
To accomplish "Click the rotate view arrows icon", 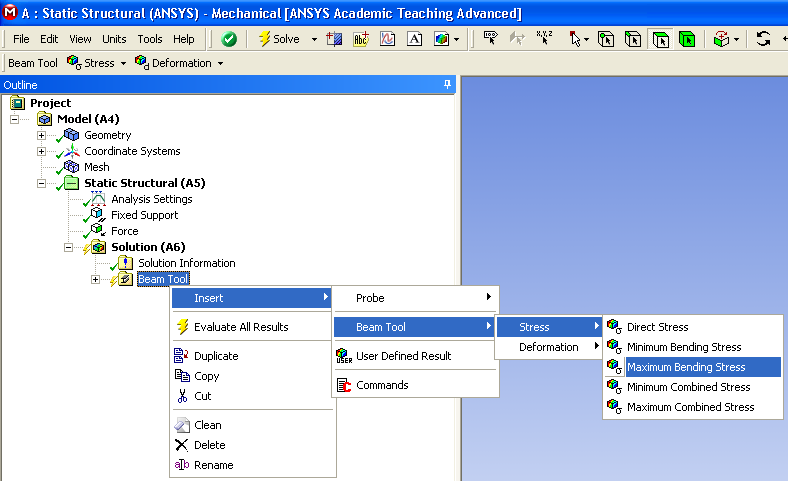I will [763, 39].
